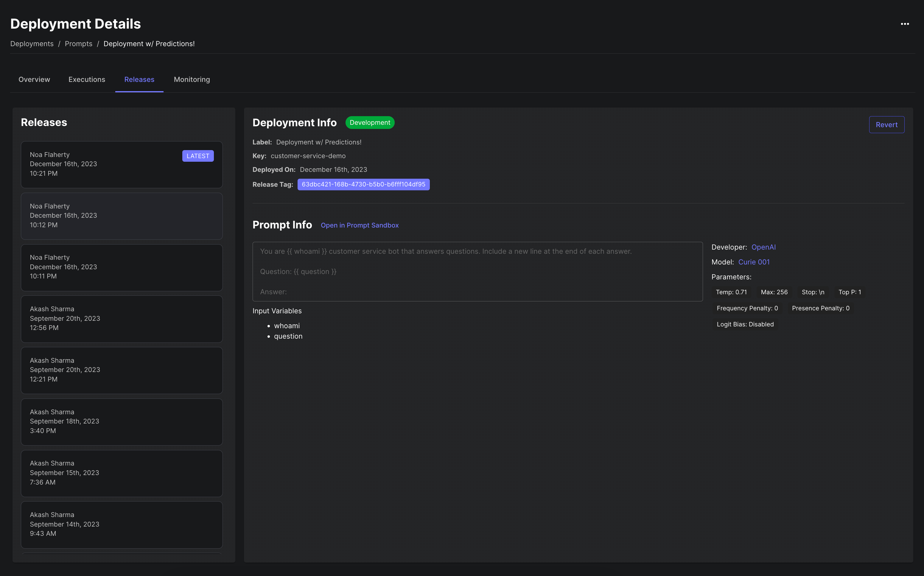924x576 pixels.
Task: Switch to the Overview tab
Action: click(34, 79)
